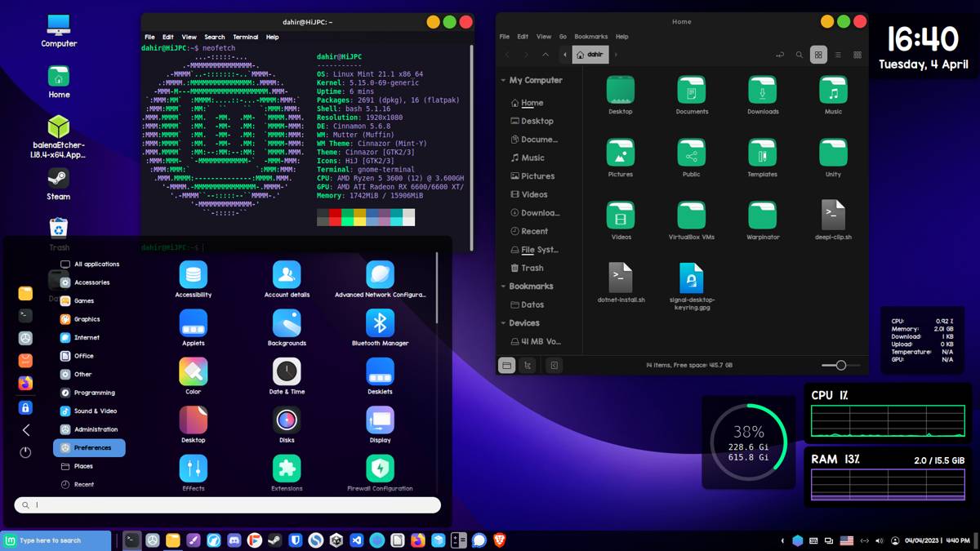Open the terminal's Search menu
This screenshot has width=980, height=551.
pyautogui.click(x=215, y=37)
